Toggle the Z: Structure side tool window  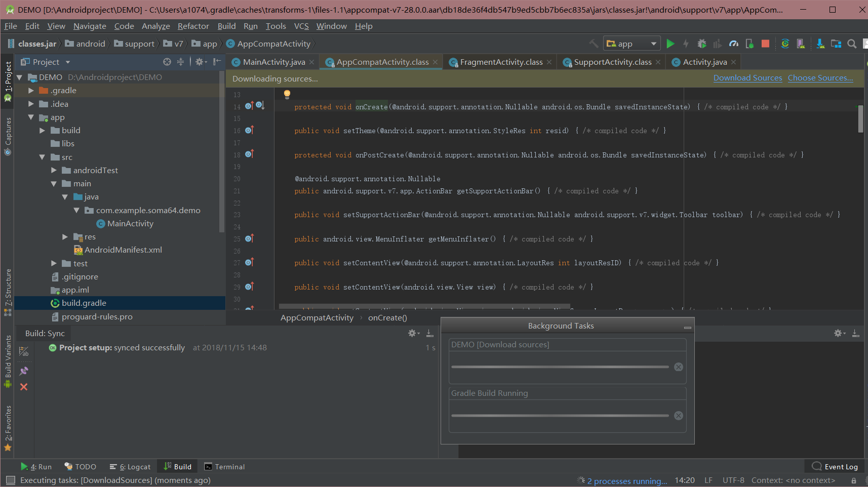[8, 293]
